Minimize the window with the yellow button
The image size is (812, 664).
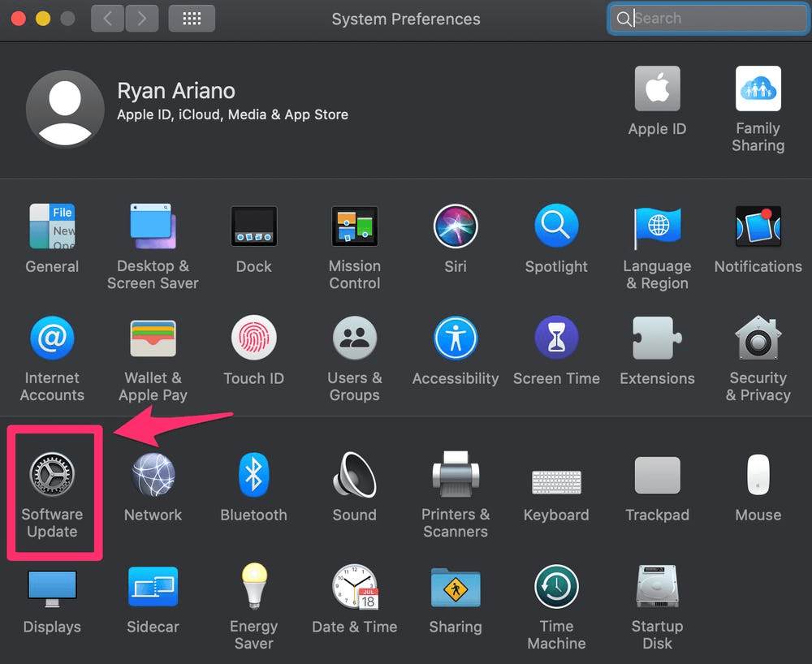pyautogui.click(x=43, y=19)
